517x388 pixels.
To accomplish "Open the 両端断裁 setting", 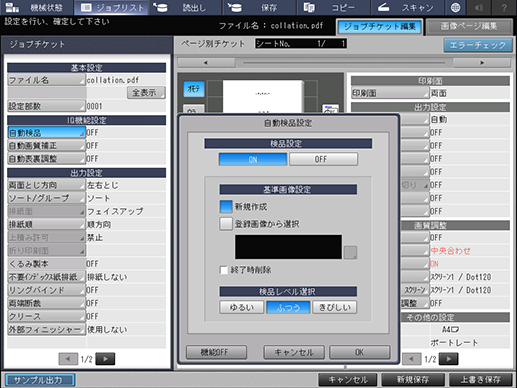I will 46,303.
